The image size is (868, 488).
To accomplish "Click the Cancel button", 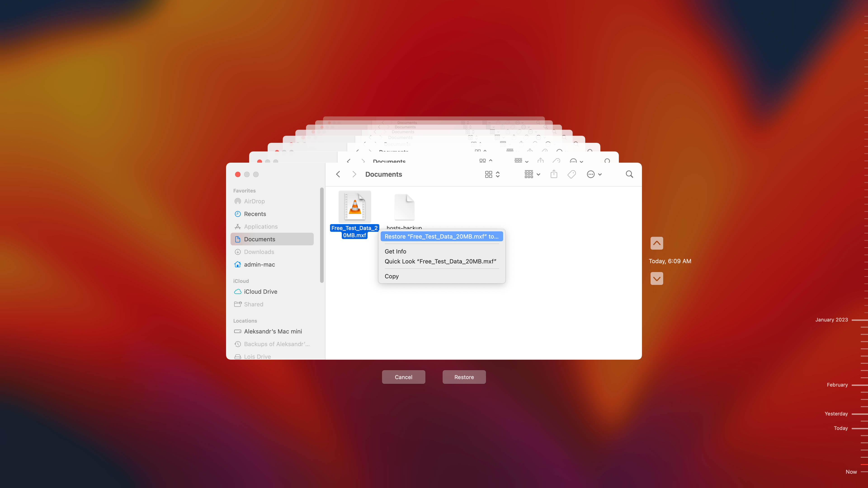I will click(x=403, y=377).
